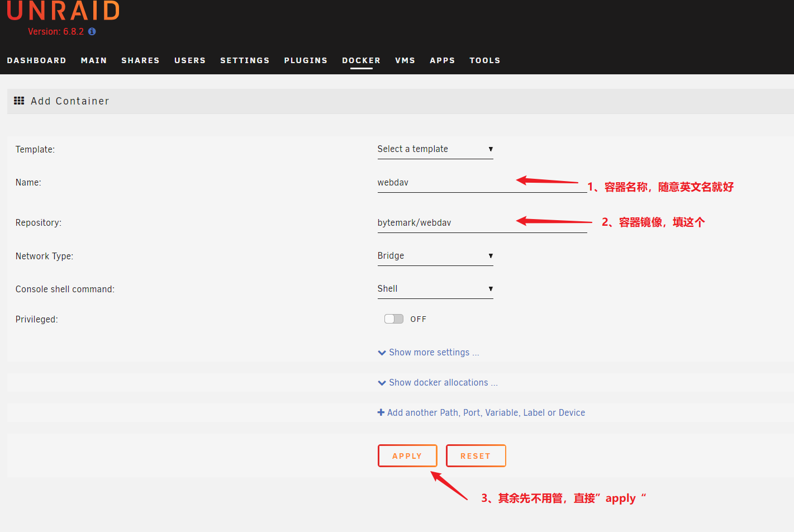Click the version info icon
The width and height of the screenshot is (794, 532).
92,32
